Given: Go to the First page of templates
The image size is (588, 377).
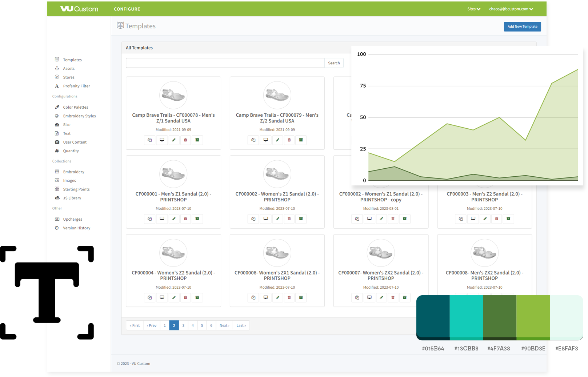Looking at the screenshot, I should (135, 325).
